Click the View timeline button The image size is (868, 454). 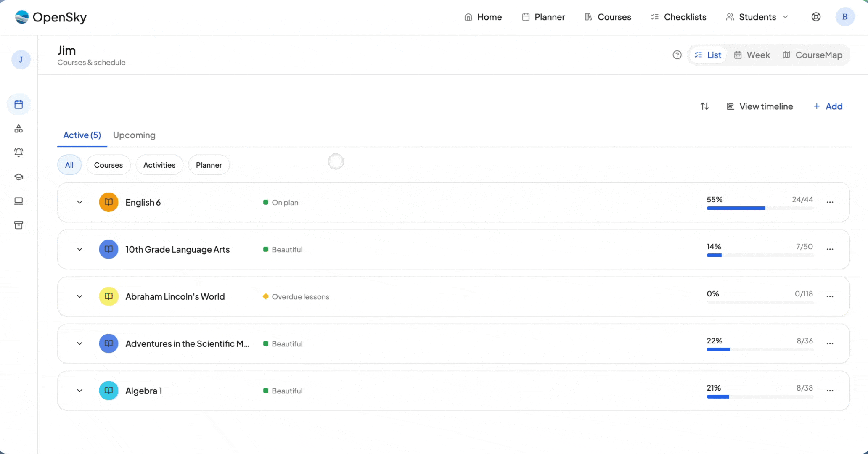[x=759, y=106]
